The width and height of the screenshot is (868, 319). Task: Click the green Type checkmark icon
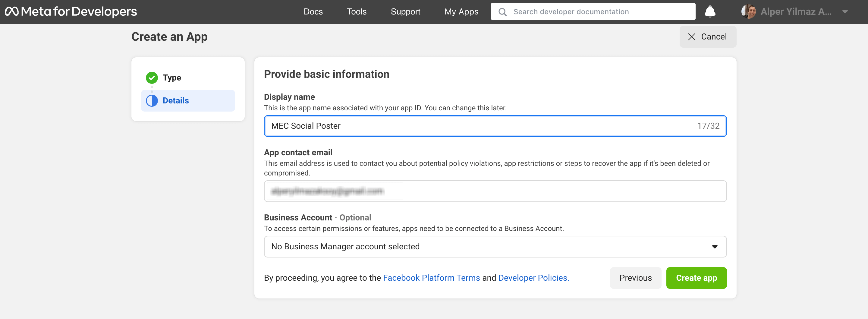pos(152,77)
